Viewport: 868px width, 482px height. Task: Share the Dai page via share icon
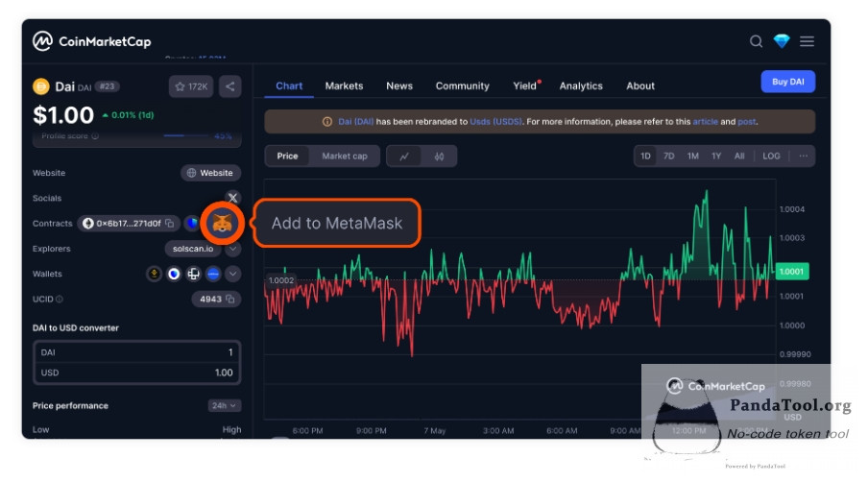229,86
